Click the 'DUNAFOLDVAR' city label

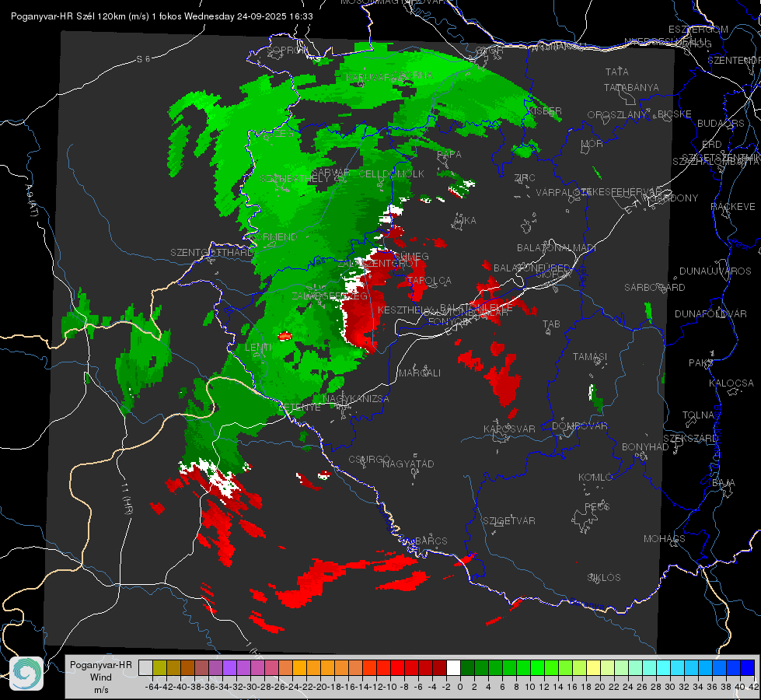coord(710,313)
